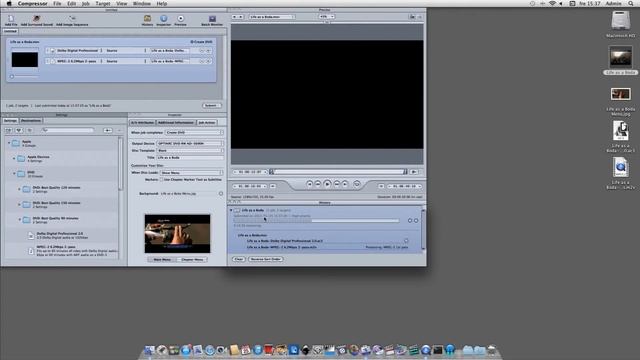Click the Title input field
The height and width of the screenshot is (360, 640).
[x=190, y=158]
